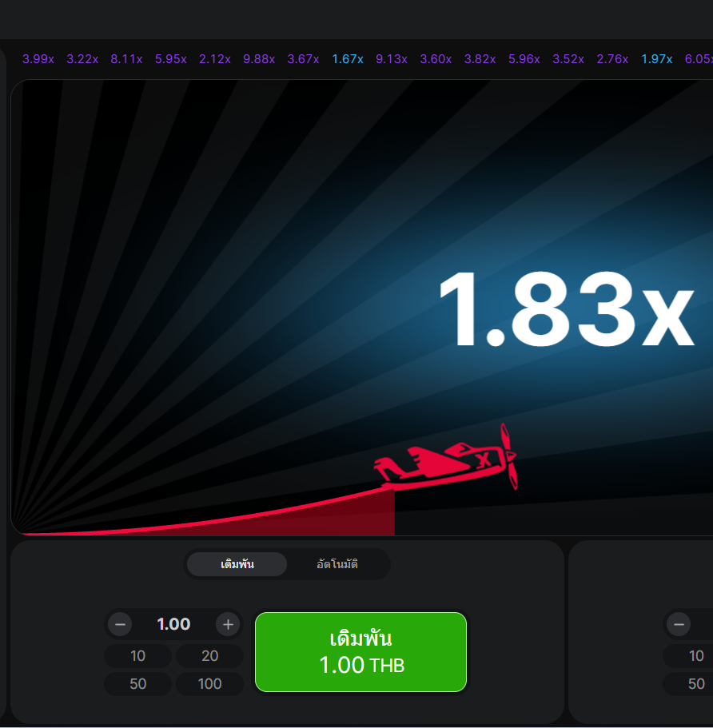Open the 3.82x round history entry

[x=480, y=59]
